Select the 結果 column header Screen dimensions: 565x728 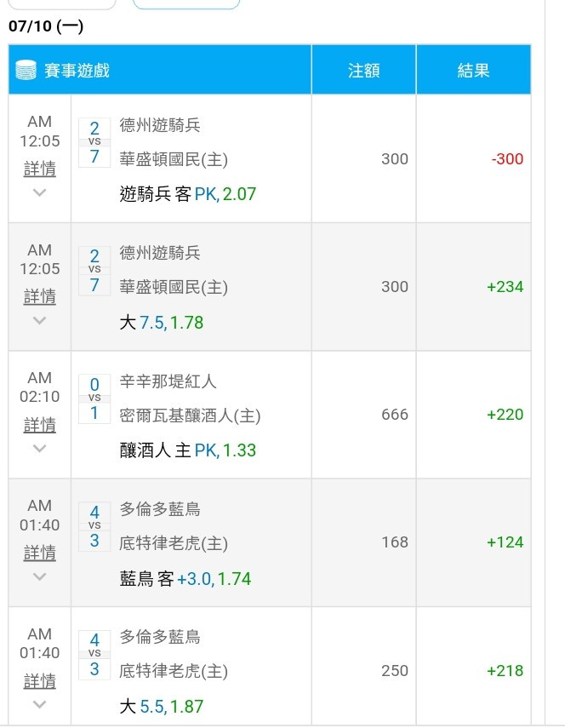click(473, 70)
